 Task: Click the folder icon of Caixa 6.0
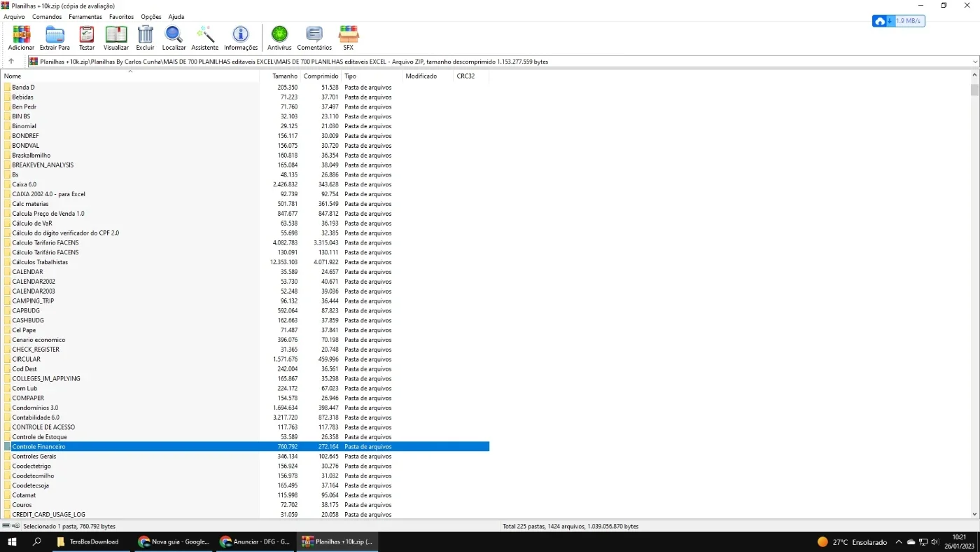click(x=7, y=184)
